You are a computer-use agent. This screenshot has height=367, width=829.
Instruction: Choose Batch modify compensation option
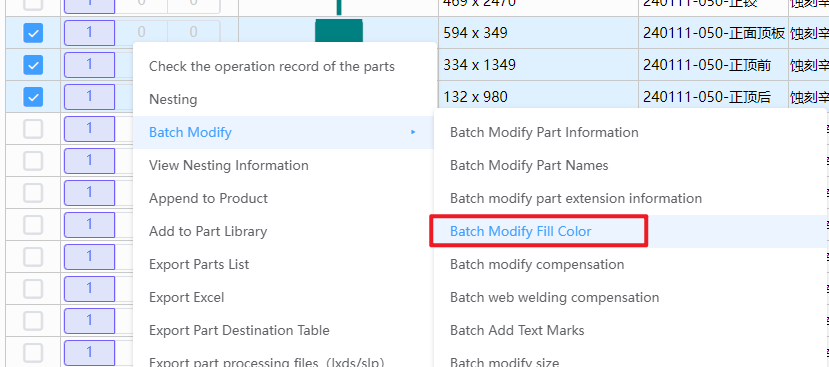537,264
